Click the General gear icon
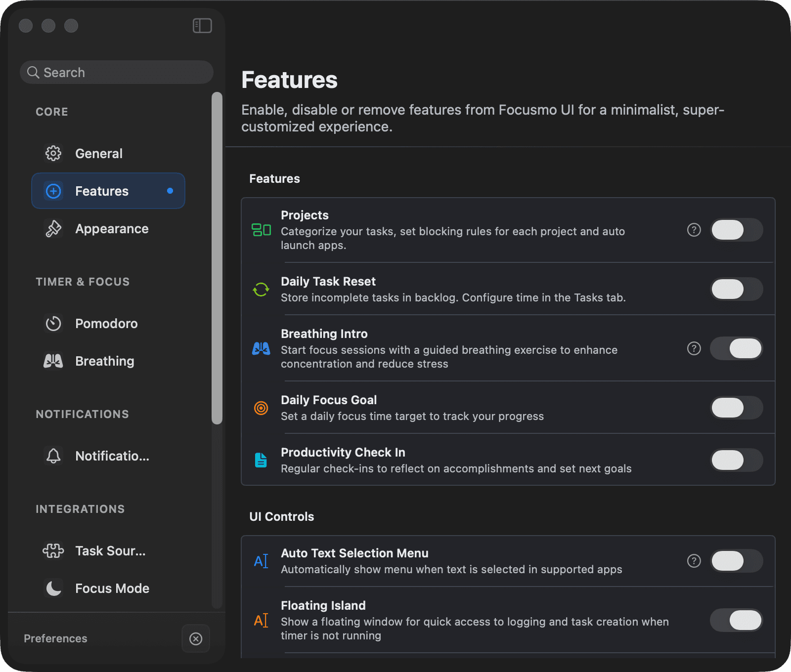 (x=53, y=153)
